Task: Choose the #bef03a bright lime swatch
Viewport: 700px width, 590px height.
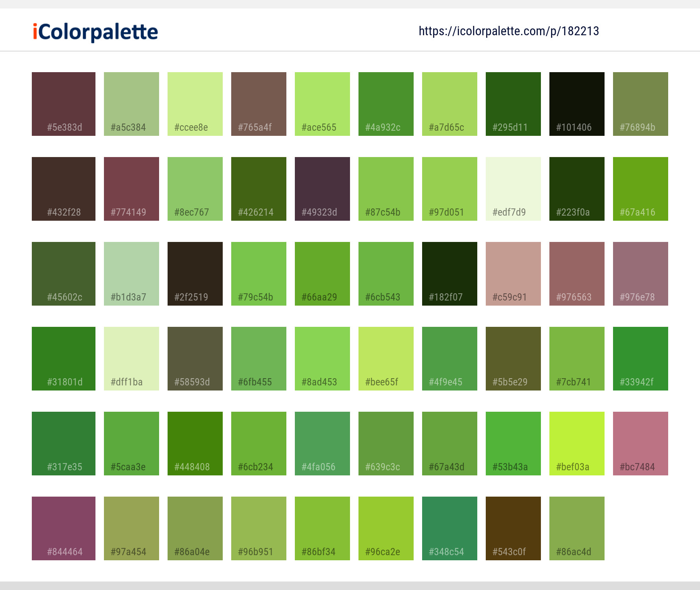Action: [x=577, y=444]
